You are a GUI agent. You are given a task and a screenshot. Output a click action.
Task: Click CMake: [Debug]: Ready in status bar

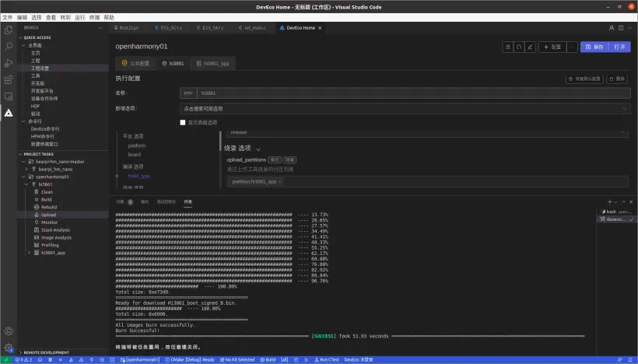(190, 360)
